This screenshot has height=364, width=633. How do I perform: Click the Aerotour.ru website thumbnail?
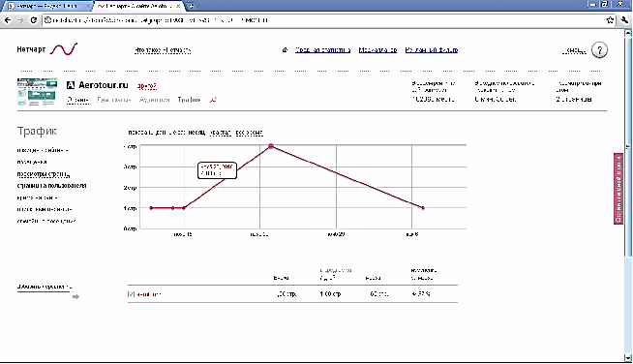37,92
